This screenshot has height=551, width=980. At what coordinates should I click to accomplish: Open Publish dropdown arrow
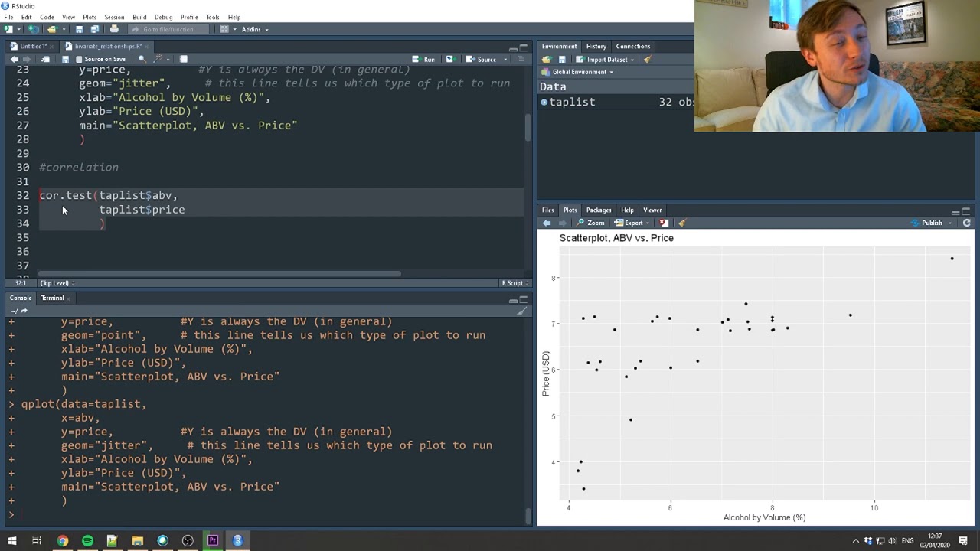pyautogui.click(x=950, y=223)
